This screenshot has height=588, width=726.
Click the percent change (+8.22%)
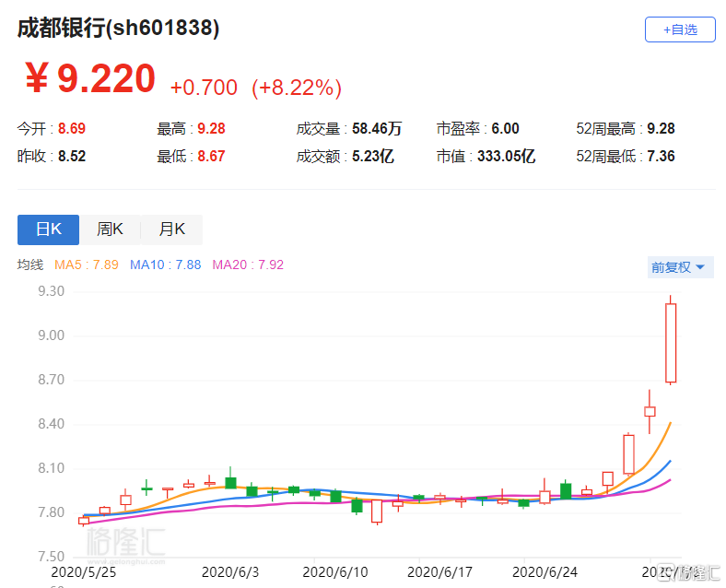click(x=297, y=88)
